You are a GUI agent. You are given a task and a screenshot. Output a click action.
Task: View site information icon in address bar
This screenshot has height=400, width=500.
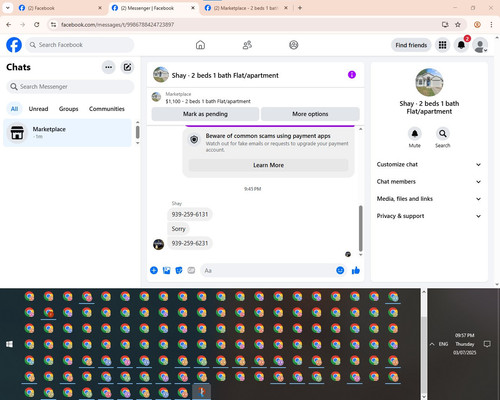53,25
